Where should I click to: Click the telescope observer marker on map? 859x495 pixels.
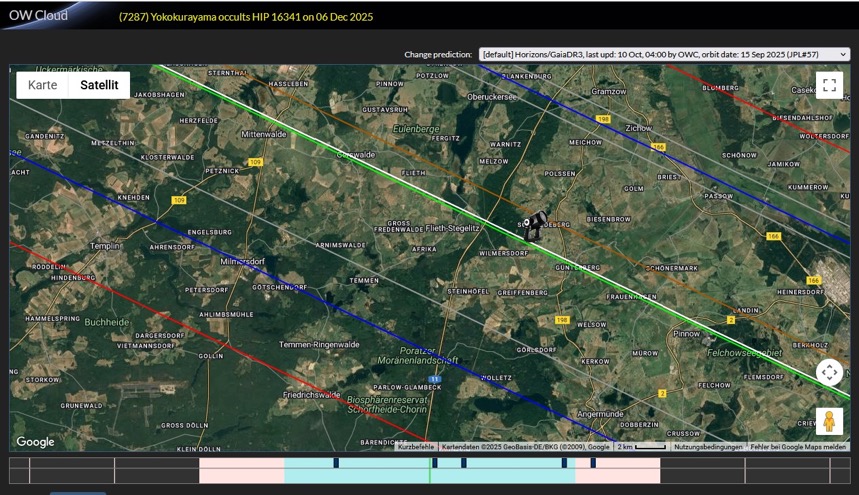[534, 224]
